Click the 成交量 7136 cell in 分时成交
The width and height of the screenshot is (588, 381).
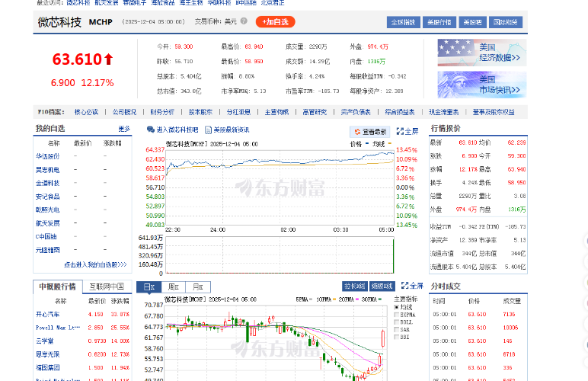(x=509, y=314)
